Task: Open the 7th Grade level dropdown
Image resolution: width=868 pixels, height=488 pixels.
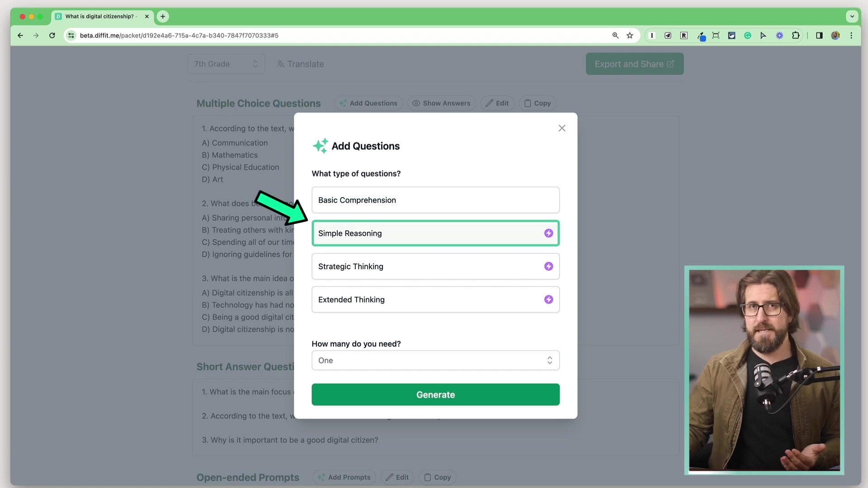Action: tap(226, 64)
